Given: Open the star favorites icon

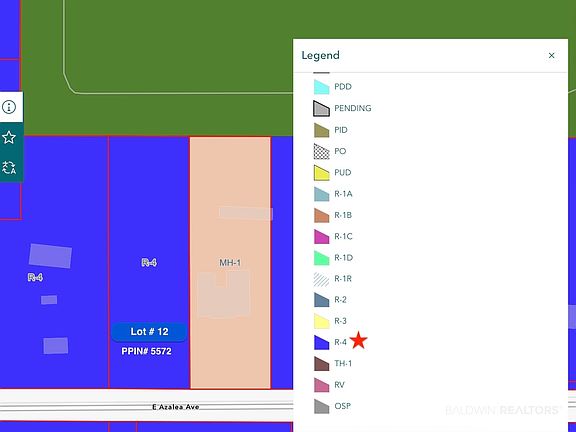Looking at the screenshot, I should pos(9,138).
